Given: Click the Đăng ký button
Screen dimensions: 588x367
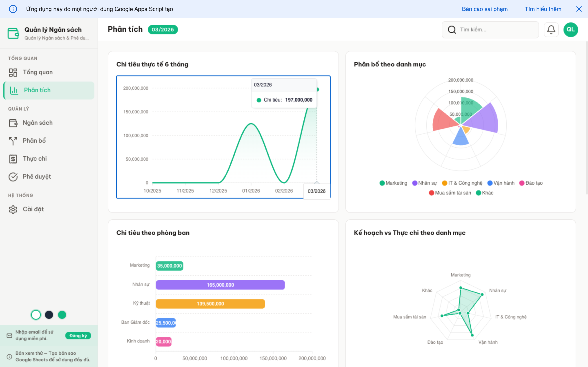Looking at the screenshot, I should tap(78, 335).
